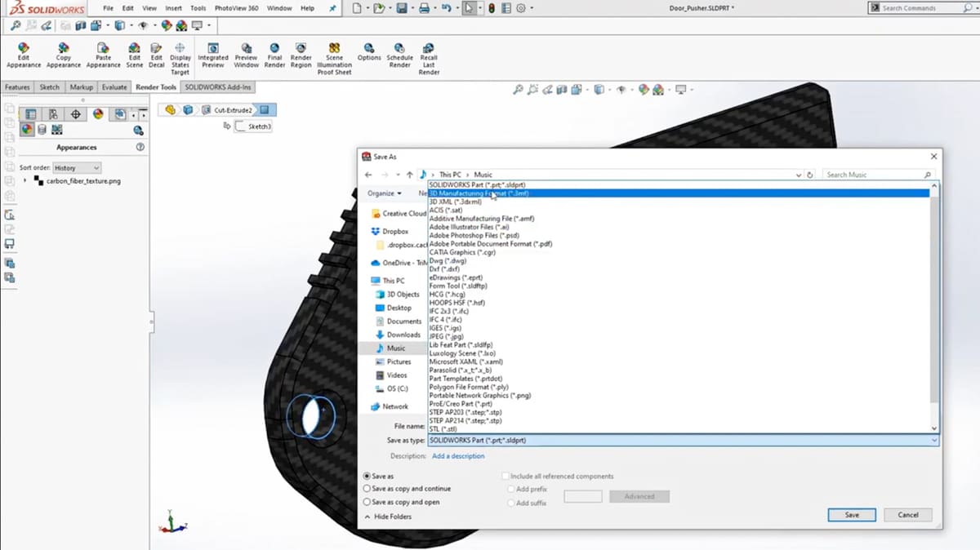Select Sketch3 in feature tree
Viewport: 980px width, 550px height.
[253, 126]
